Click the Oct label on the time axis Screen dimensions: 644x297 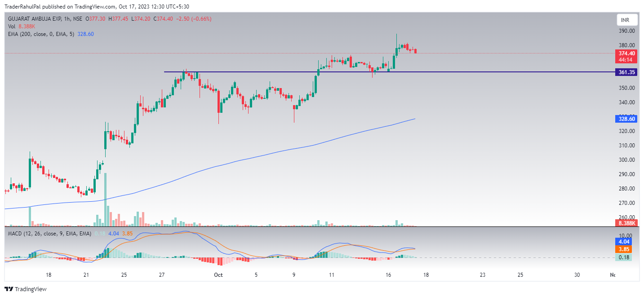(218, 275)
